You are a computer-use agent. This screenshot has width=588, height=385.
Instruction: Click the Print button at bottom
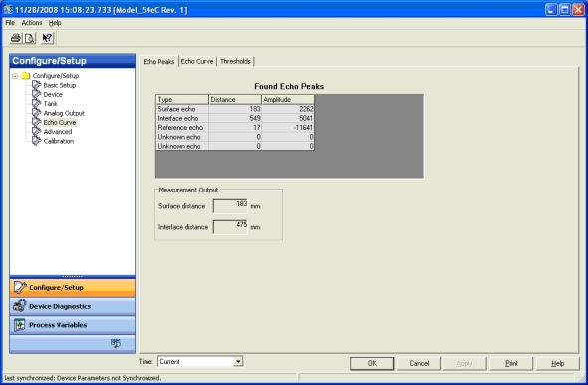(511, 364)
